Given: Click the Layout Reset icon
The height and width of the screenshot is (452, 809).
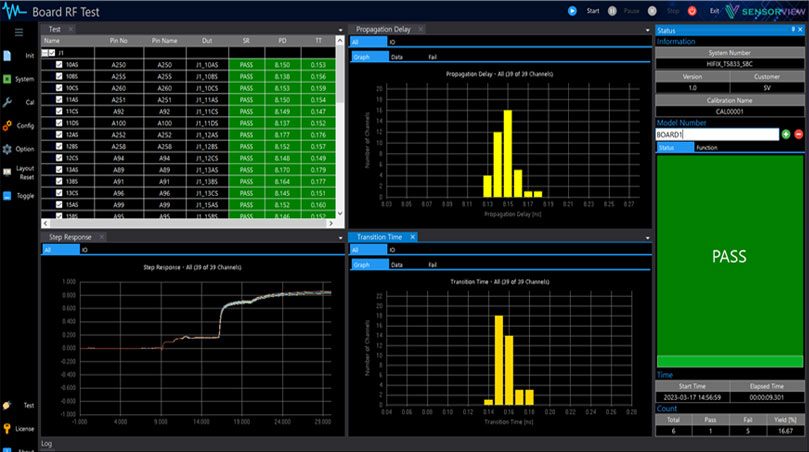Looking at the screenshot, I should [7, 172].
